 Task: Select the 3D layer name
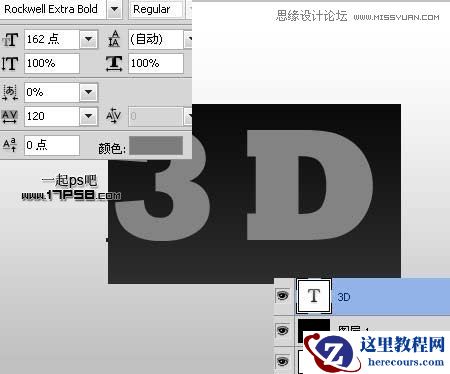[344, 297]
